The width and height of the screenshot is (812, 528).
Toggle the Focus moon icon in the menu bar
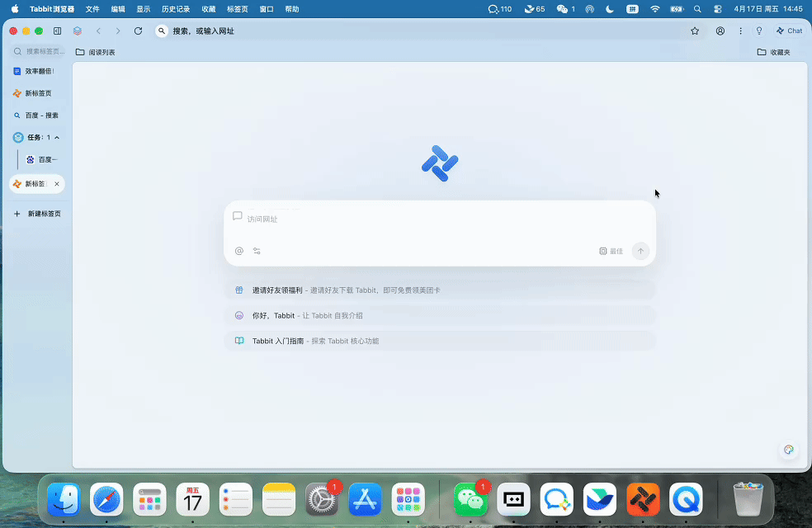click(x=610, y=9)
